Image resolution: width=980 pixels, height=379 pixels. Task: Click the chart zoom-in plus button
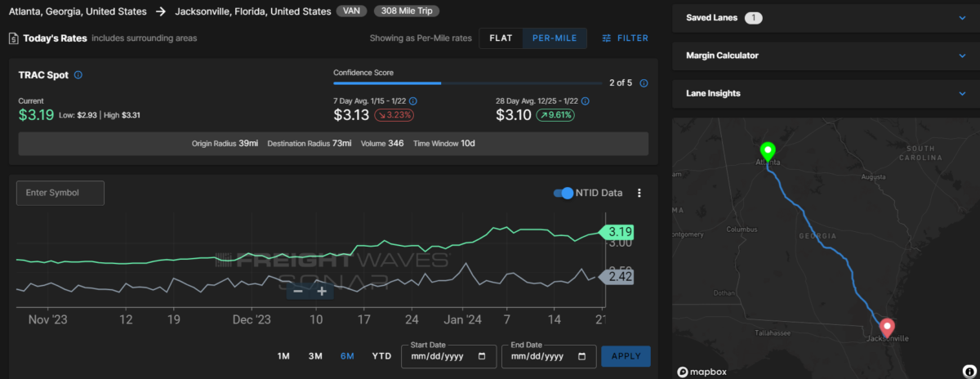tap(322, 291)
